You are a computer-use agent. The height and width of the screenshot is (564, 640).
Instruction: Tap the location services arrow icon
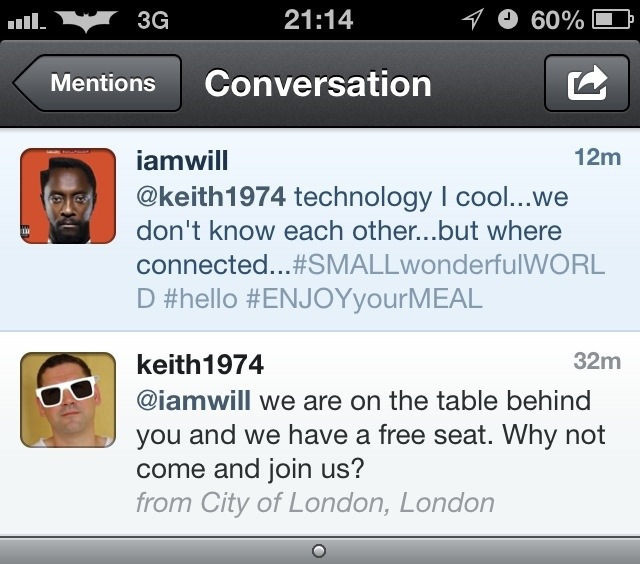click(473, 19)
